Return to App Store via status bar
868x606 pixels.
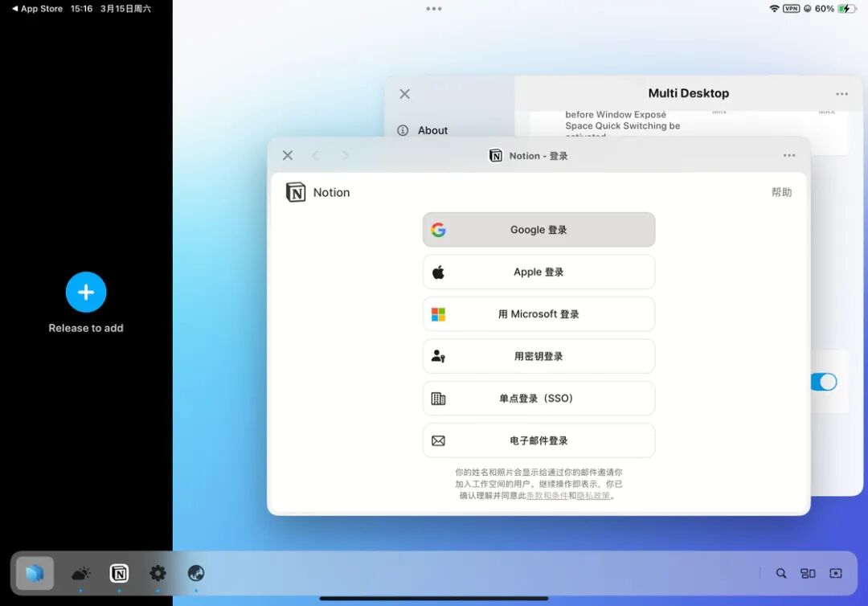[37, 9]
